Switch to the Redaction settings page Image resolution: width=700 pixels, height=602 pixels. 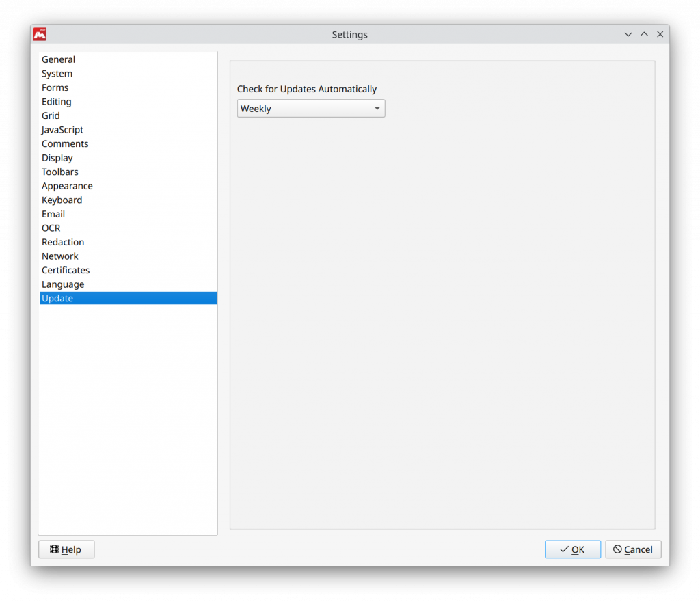[x=63, y=242]
